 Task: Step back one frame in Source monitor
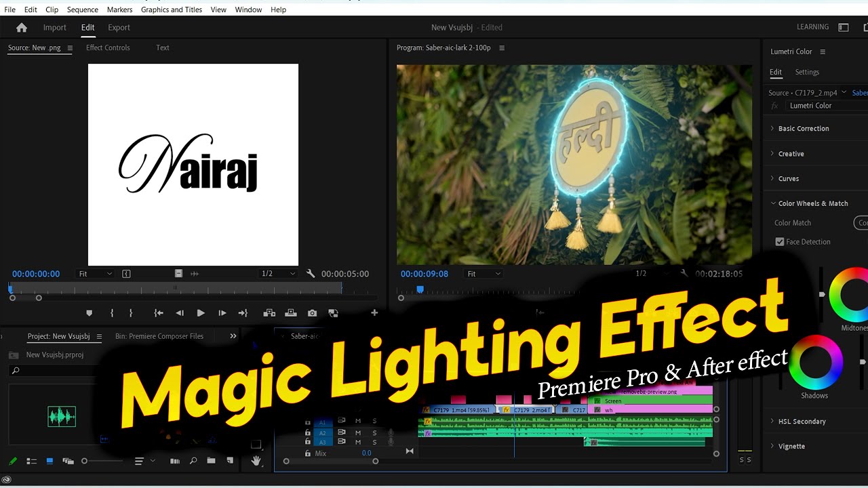tap(180, 313)
